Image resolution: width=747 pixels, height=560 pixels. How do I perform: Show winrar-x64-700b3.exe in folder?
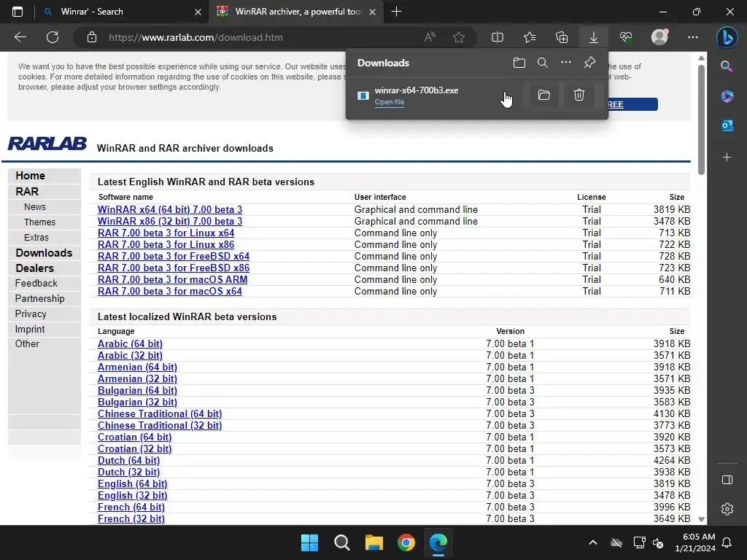(x=544, y=96)
